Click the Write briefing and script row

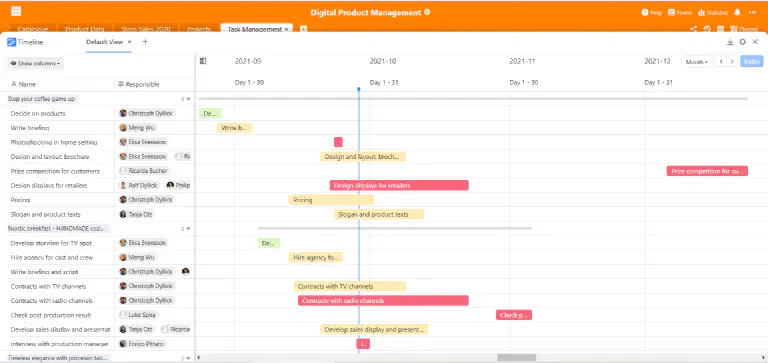pos(97,272)
